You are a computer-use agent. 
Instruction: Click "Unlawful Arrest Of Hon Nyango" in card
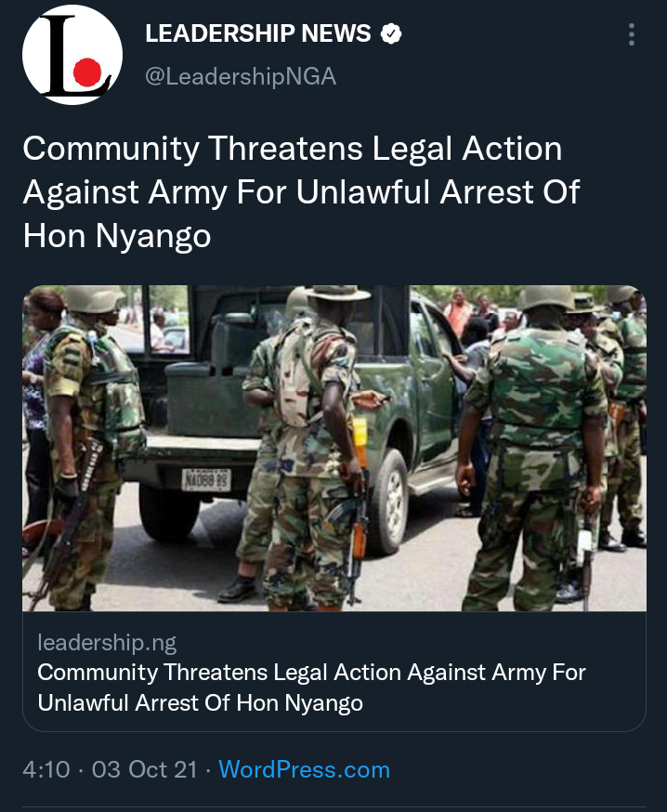pos(200,703)
